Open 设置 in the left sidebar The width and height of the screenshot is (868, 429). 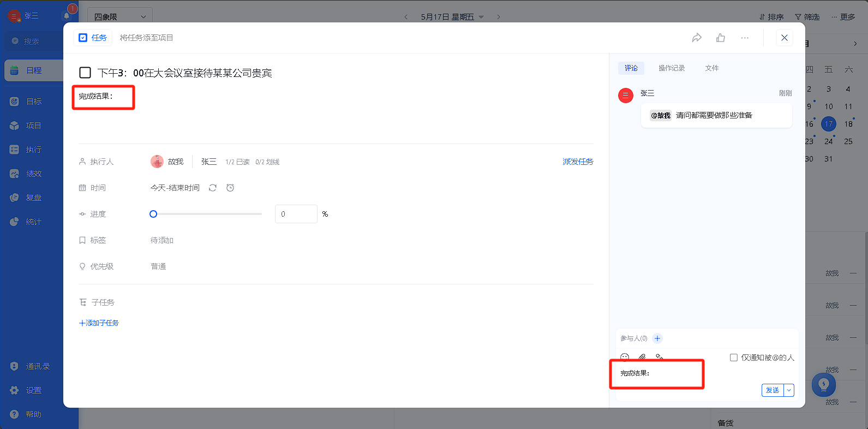click(x=34, y=390)
